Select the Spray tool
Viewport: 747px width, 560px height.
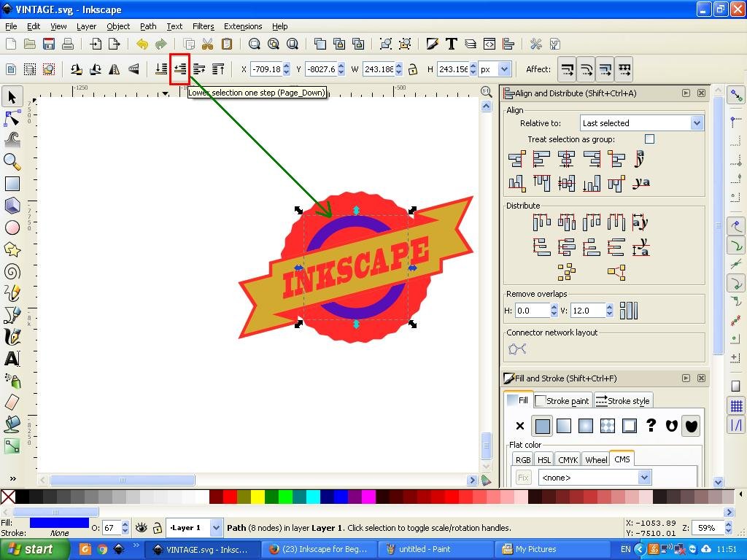pyautogui.click(x=12, y=381)
